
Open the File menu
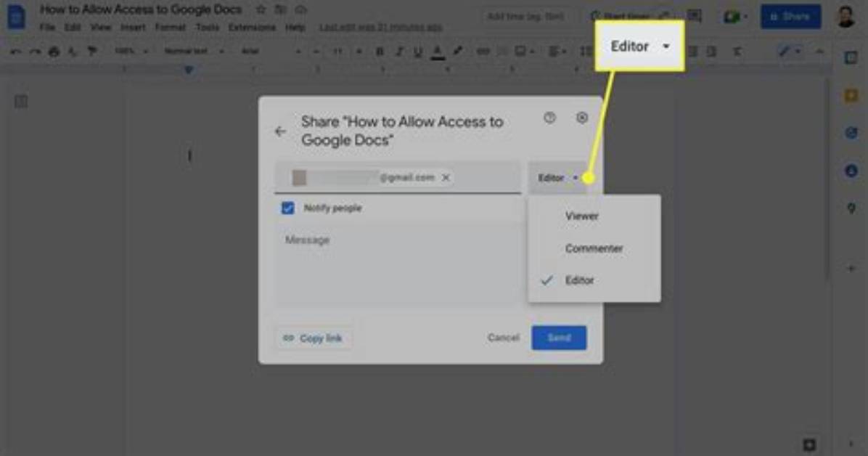click(47, 27)
